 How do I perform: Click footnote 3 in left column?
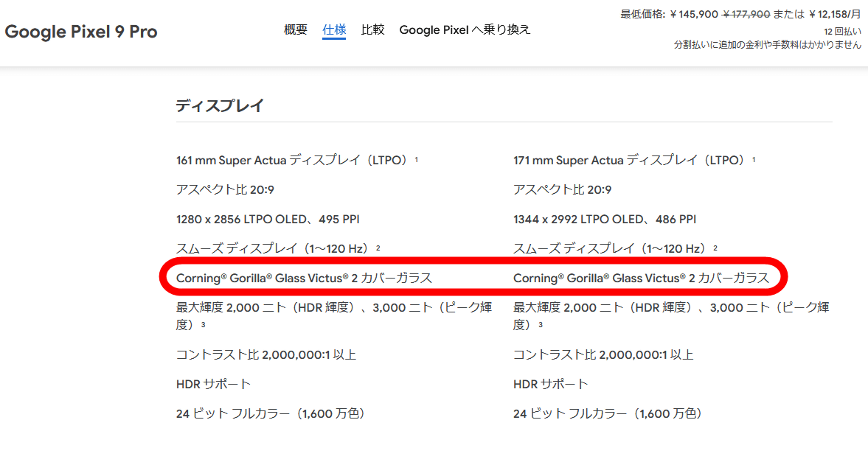[203, 325]
